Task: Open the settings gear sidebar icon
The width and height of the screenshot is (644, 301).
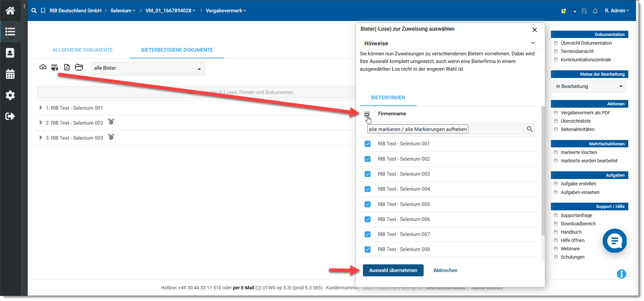Action: [10, 95]
